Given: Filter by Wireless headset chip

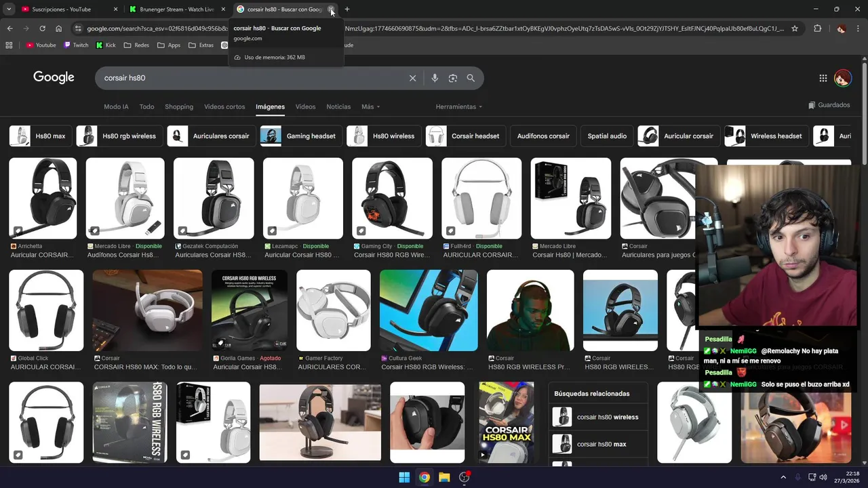Looking at the screenshot, I should pos(767,136).
